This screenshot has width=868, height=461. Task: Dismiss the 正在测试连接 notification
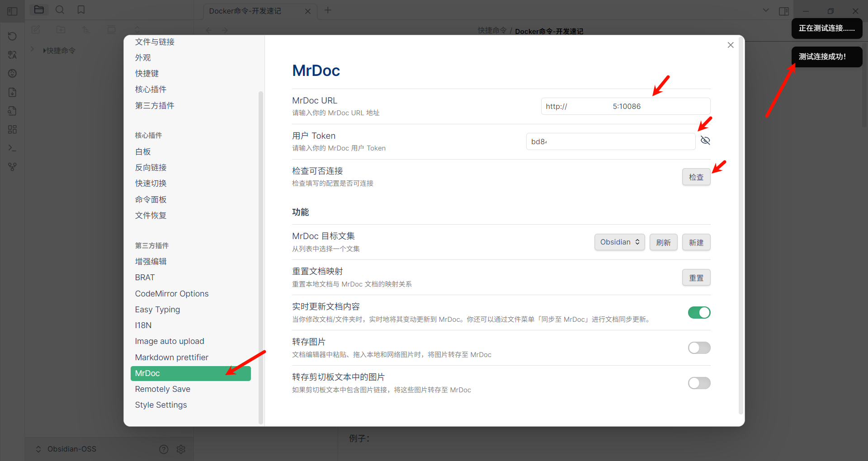[827, 28]
